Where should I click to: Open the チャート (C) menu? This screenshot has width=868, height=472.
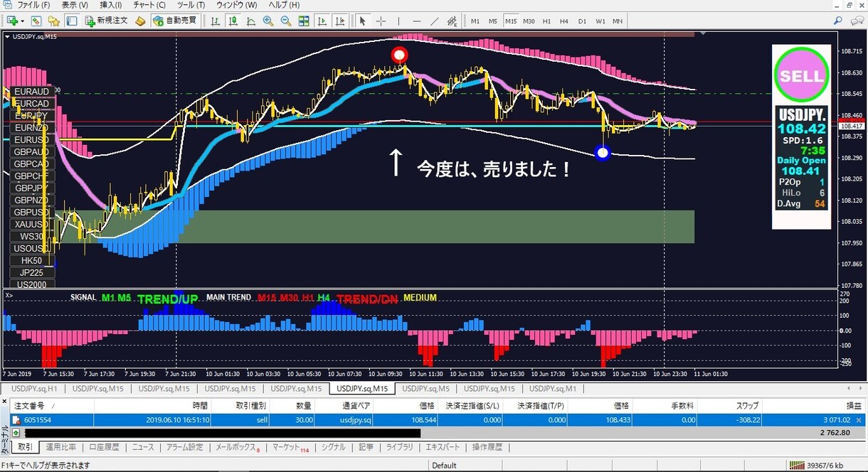point(149,5)
